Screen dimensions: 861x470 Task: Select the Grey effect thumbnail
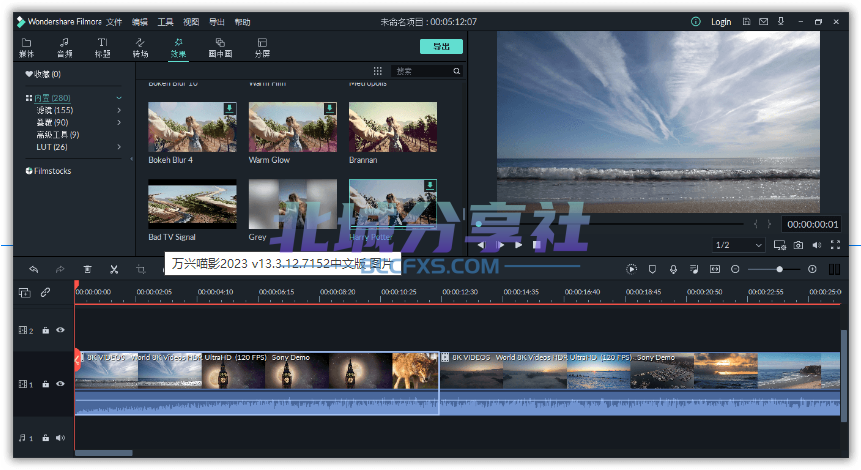[x=293, y=204]
